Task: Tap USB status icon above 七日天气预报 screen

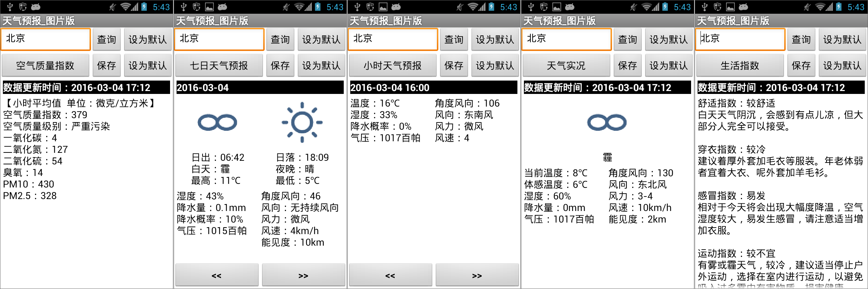Action: click(x=184, y=7)
